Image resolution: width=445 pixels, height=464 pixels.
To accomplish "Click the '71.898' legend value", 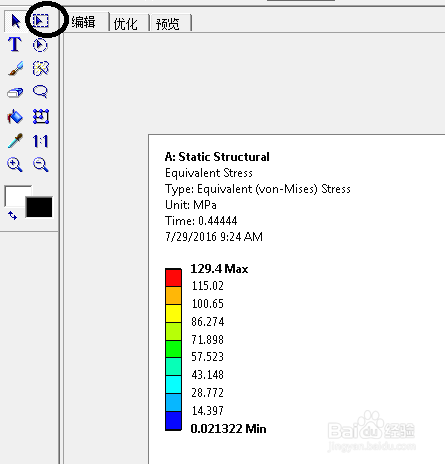I will (207, 340).
